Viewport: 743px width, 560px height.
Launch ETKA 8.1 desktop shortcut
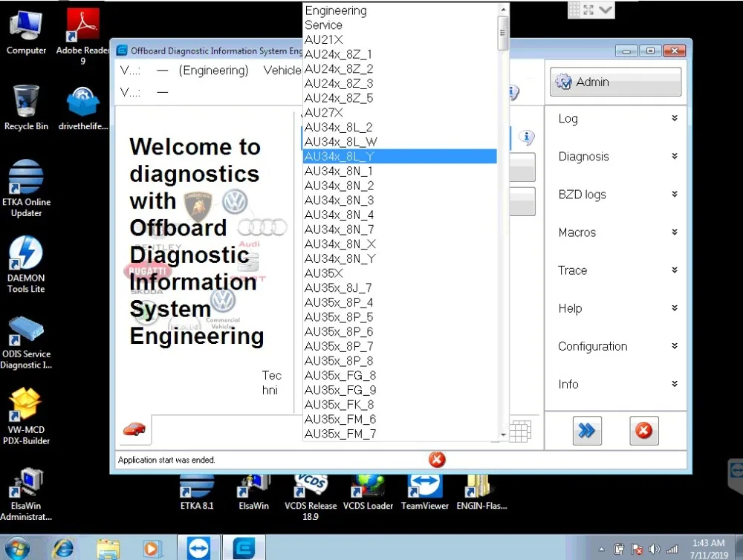[197, 492]
